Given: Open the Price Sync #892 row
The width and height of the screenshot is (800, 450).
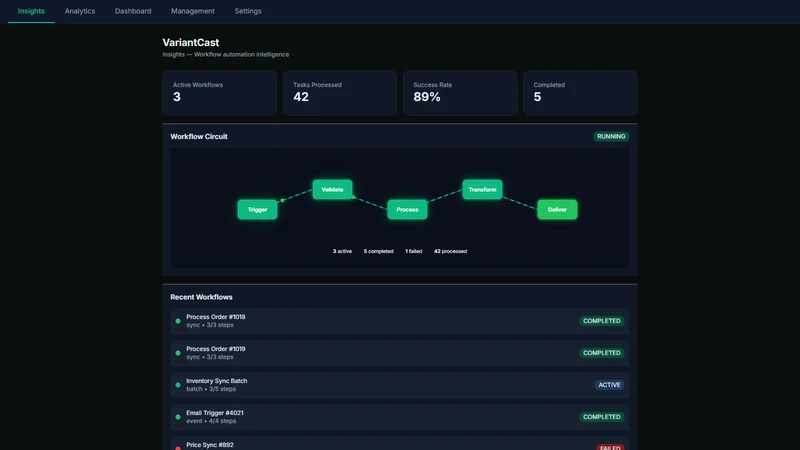Looking at the screenshot, I should [400, 443].
